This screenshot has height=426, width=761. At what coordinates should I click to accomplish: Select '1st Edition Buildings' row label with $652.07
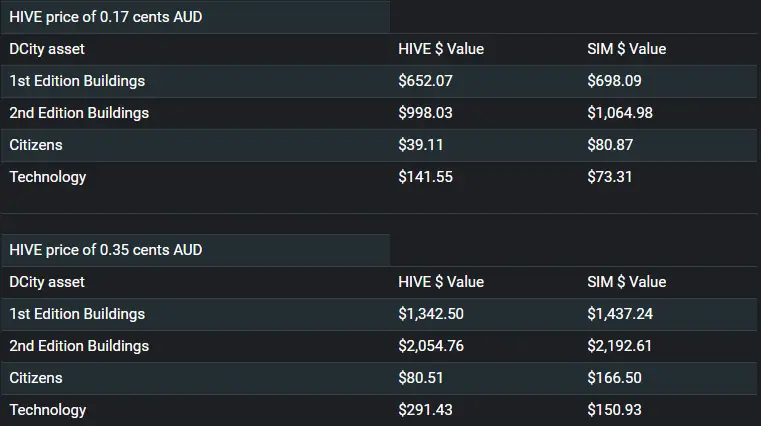click(77, 81)
